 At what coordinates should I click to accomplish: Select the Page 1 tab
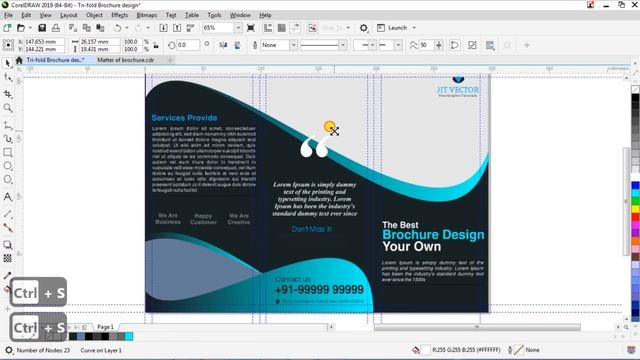pos(105,327)
